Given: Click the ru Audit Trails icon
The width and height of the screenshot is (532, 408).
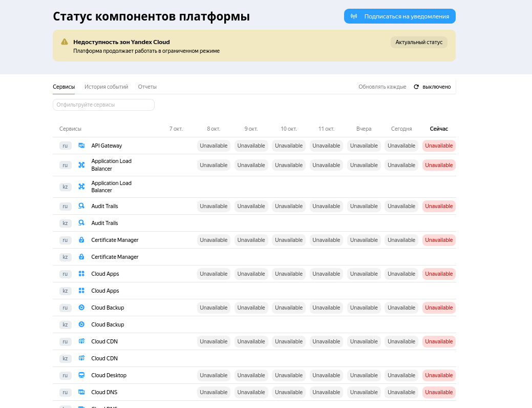Looking at the screenshot, I should tap(81, 206).
